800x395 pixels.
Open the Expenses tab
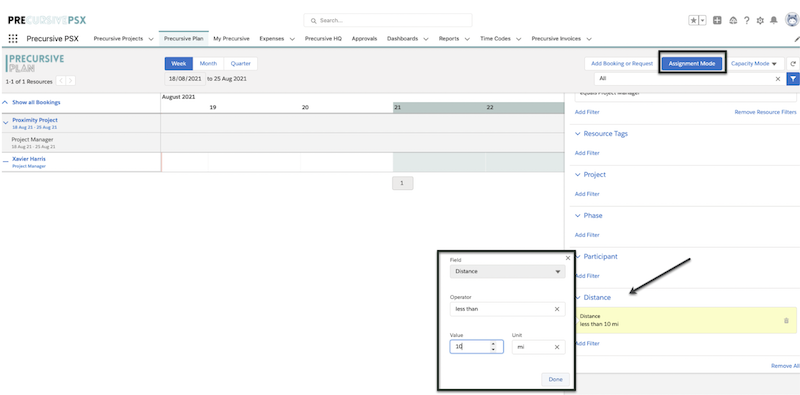(271, 39)
